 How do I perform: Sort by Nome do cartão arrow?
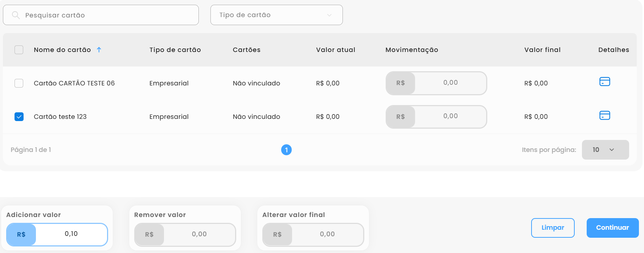point(99,50)
